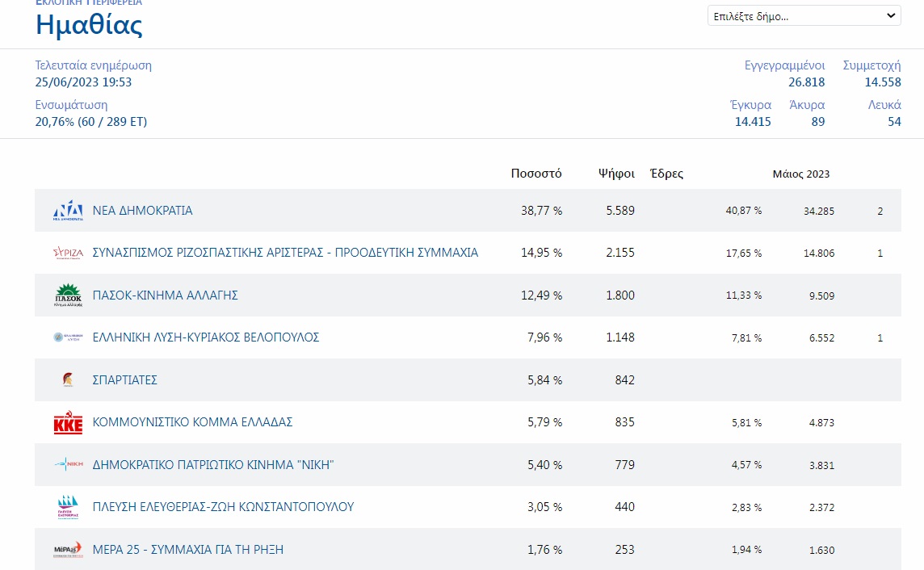
Task: Click the Ελληνική Λύση party logo
Action: coord(68,337)
